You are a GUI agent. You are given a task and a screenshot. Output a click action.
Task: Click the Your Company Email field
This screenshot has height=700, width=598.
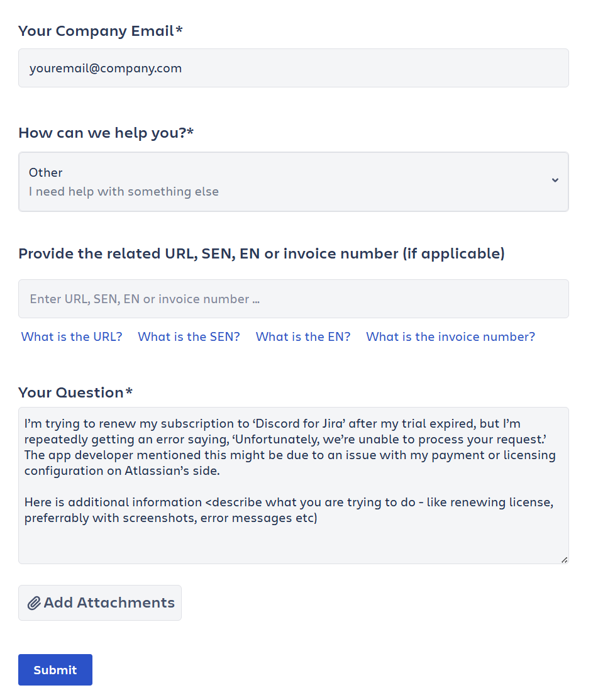[293, 67]
